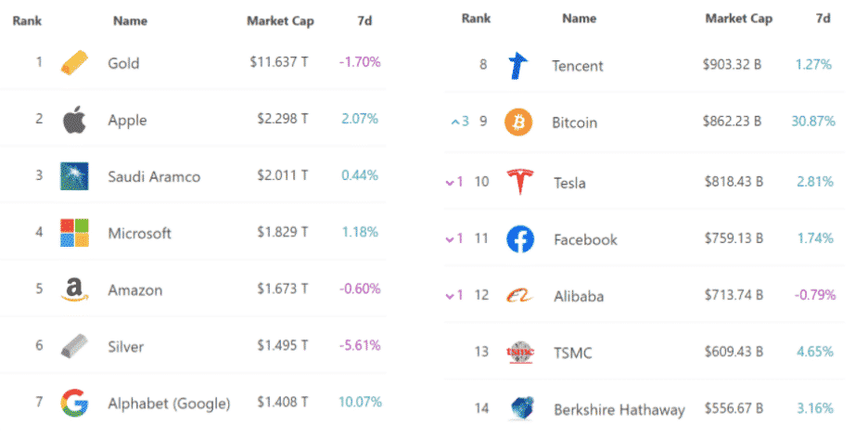The image size is (868, 436).
Task: Click the TSMC logo icon
Action: pyautogui.click(x=519, y=353)
